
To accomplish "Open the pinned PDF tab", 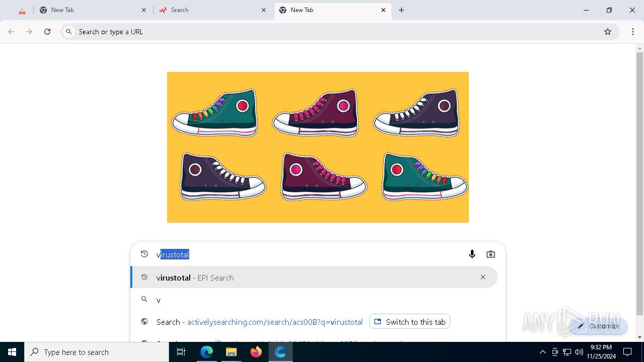I will pyautogui.click(x=22, y=10).
